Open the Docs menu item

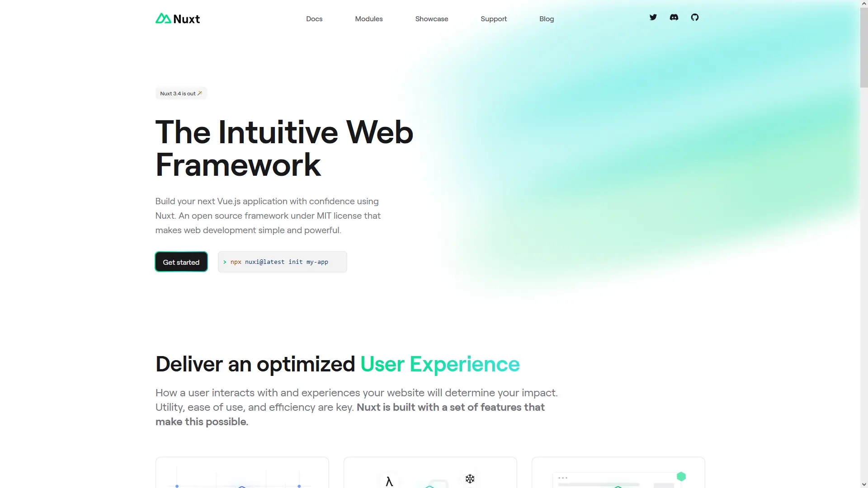click(x=314, y=19)
